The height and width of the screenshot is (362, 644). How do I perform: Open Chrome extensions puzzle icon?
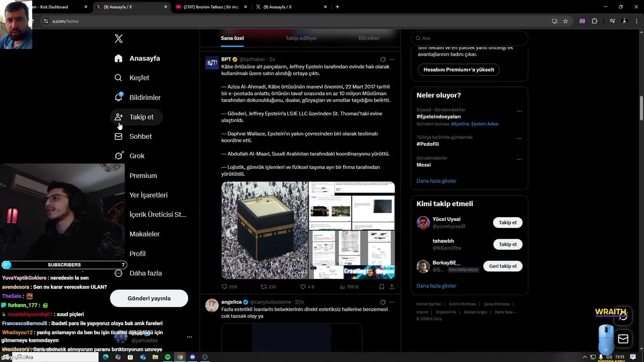click(595, 21)
